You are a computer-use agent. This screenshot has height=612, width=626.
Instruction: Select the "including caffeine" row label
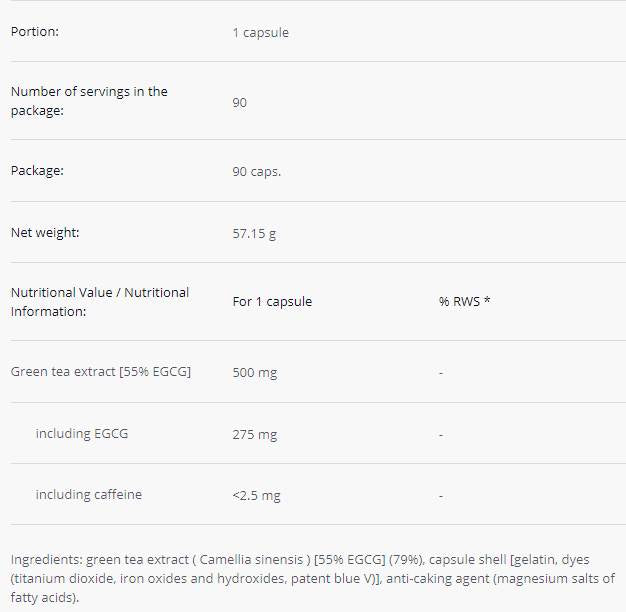(89, 494)
